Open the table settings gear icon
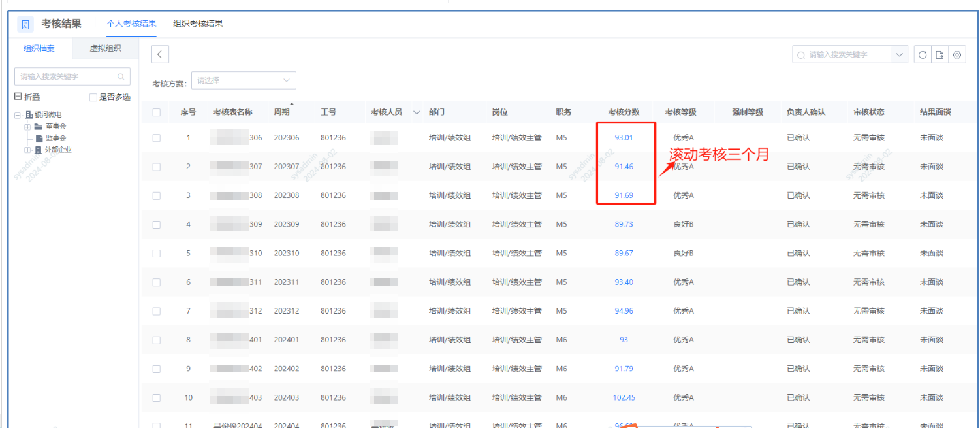 (956, 54)
